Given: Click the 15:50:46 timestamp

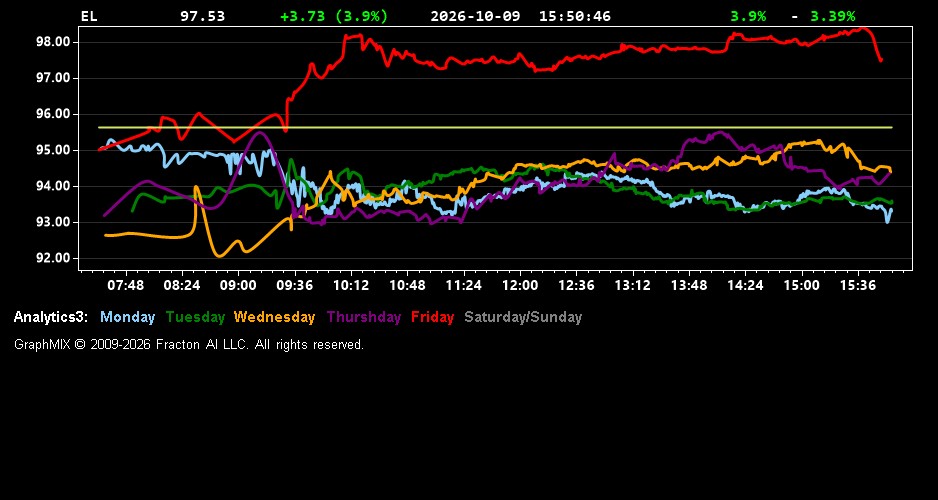Looking at the screenshot, I should click(575, 16).
